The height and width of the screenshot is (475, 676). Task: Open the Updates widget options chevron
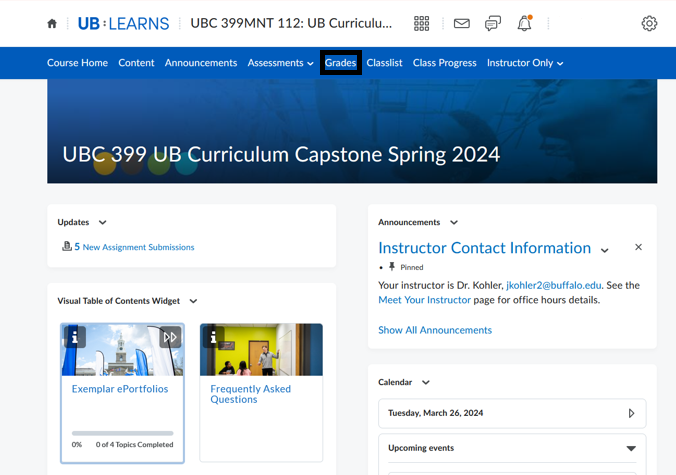(103, 223)
